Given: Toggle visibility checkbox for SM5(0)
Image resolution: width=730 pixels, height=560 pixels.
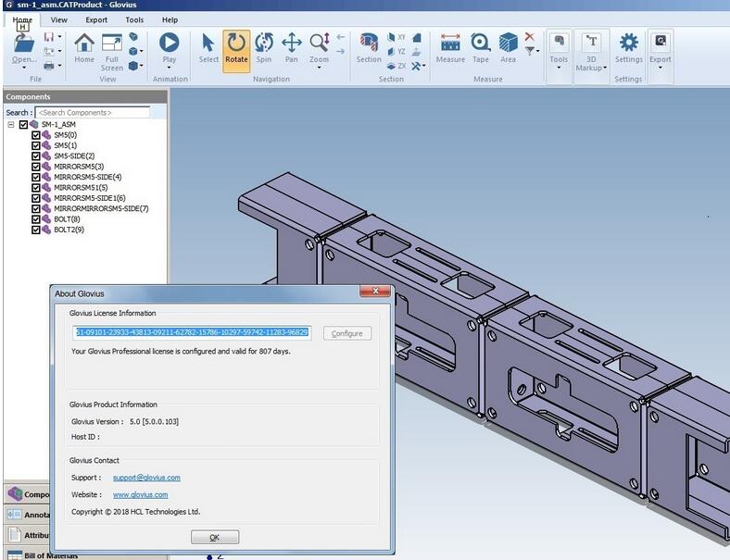Looking at the screenshot, I should point(36,135).
